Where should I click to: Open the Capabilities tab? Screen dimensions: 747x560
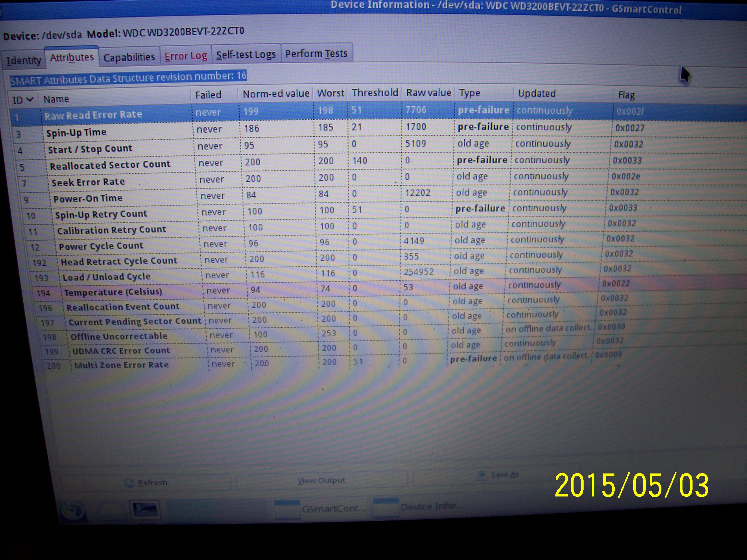[x=129, y=57]
